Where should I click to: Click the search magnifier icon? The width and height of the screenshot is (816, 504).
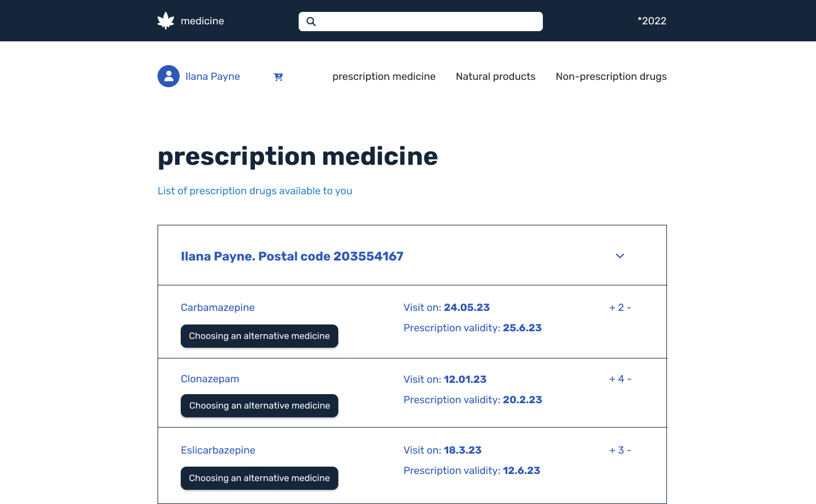[311, 22]
